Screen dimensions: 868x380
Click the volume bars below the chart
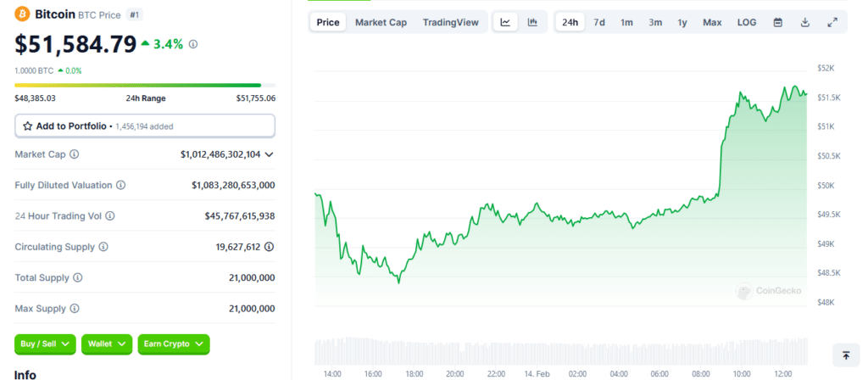[561, 350]
